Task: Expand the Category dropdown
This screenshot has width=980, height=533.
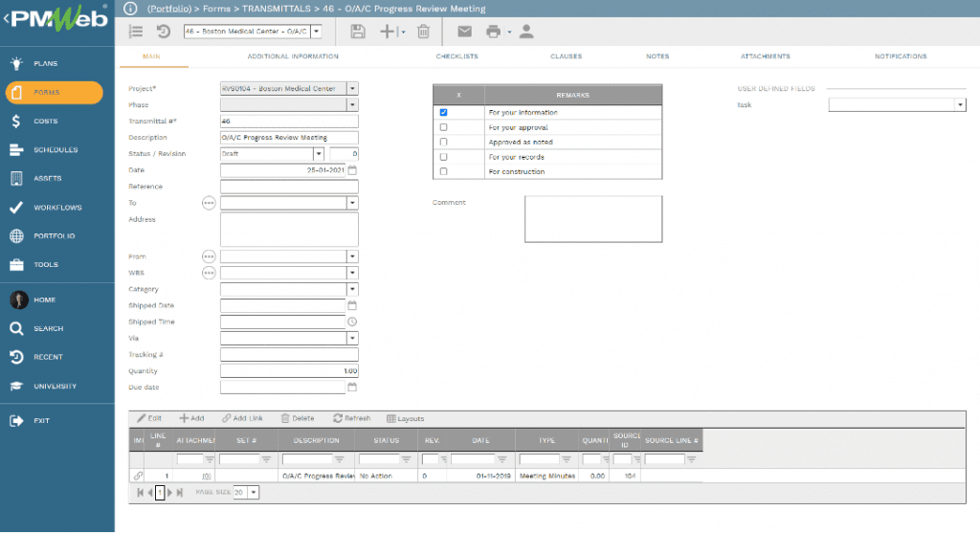Action: click(352, 289)
